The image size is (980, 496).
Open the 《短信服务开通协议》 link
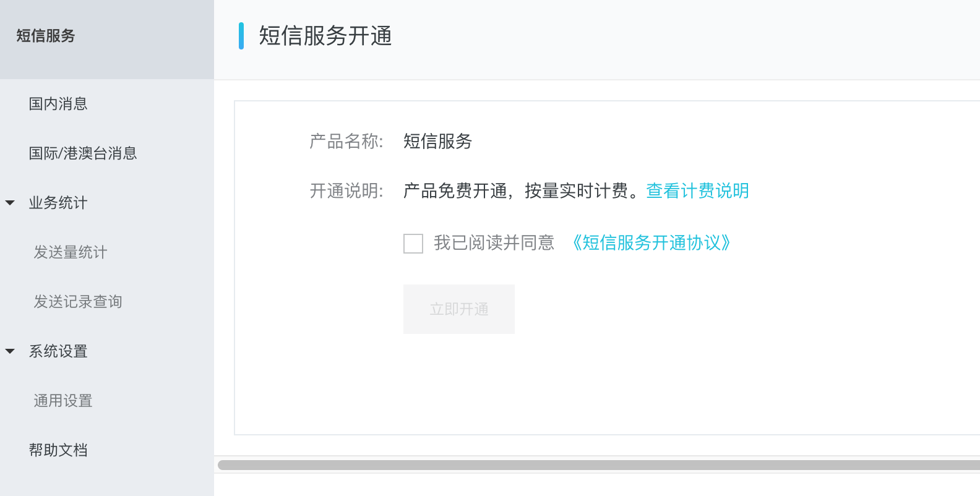pos(651,242)
